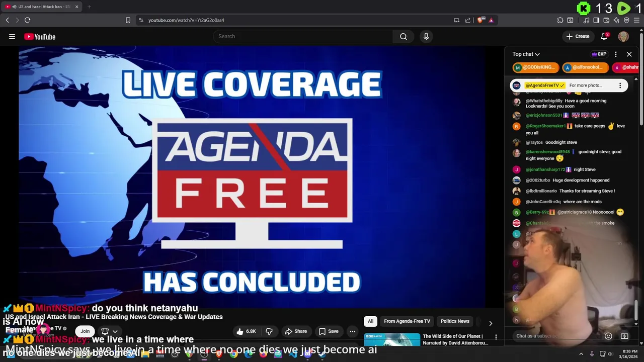Open the browser main menu
Screen dimensions: 644x362
tap(636, 20)
